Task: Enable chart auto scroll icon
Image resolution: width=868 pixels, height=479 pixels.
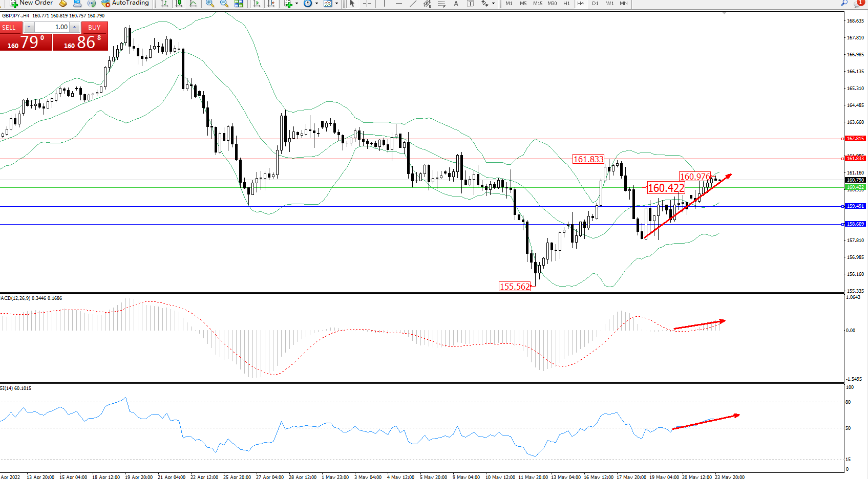Action: (257, 4)
